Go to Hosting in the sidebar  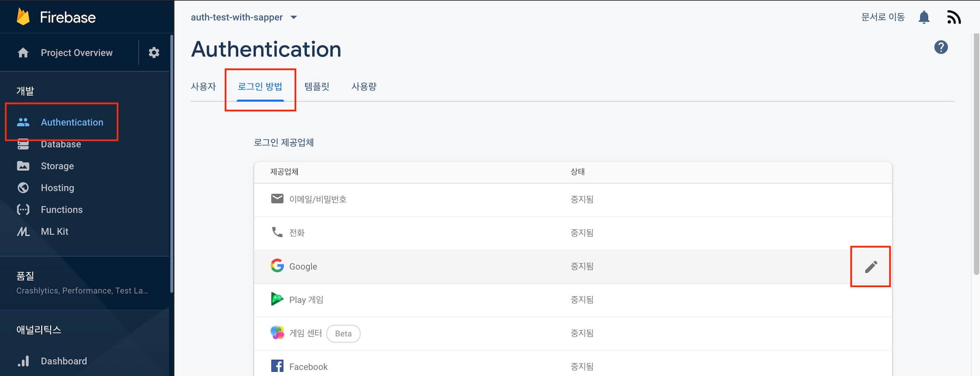point(57,188)
